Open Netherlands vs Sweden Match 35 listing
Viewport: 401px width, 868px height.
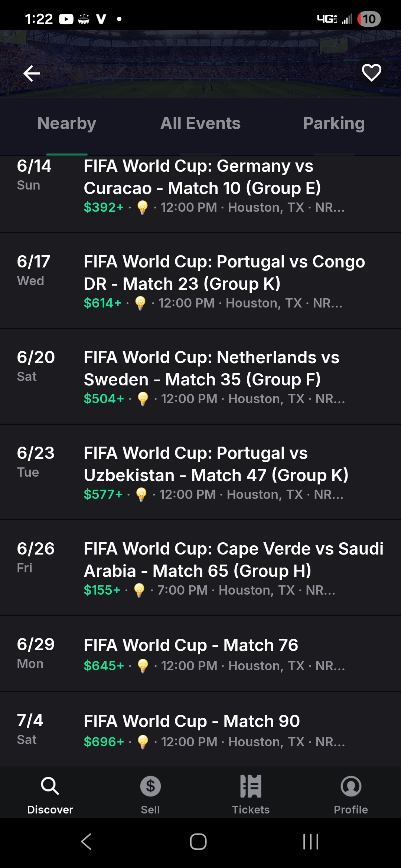[x=212, y=368]
